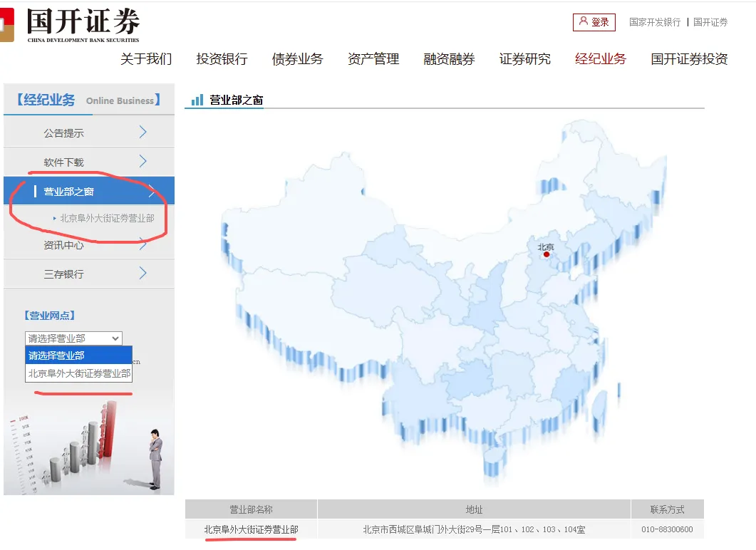Open 北京阜外大街证券营业部 sidebar sub-link

(107, 218)
